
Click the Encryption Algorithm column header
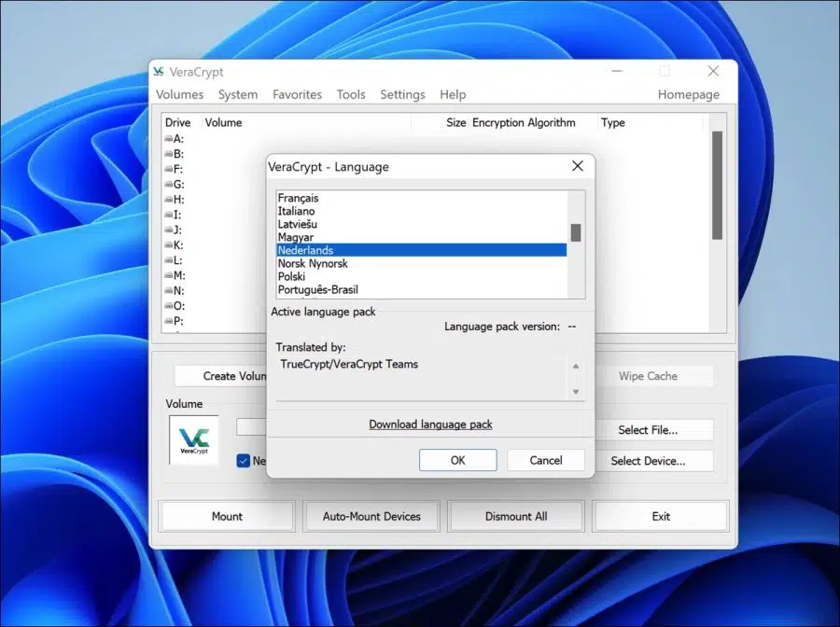533,122
